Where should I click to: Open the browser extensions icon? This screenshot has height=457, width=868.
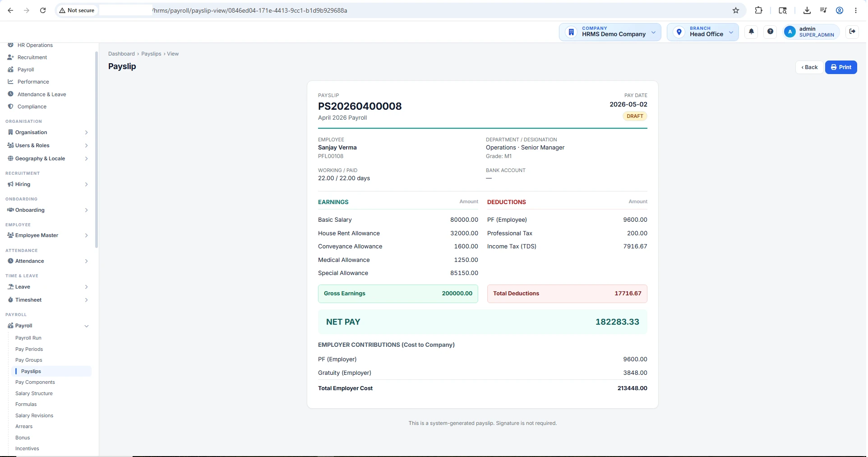[759, 10]
